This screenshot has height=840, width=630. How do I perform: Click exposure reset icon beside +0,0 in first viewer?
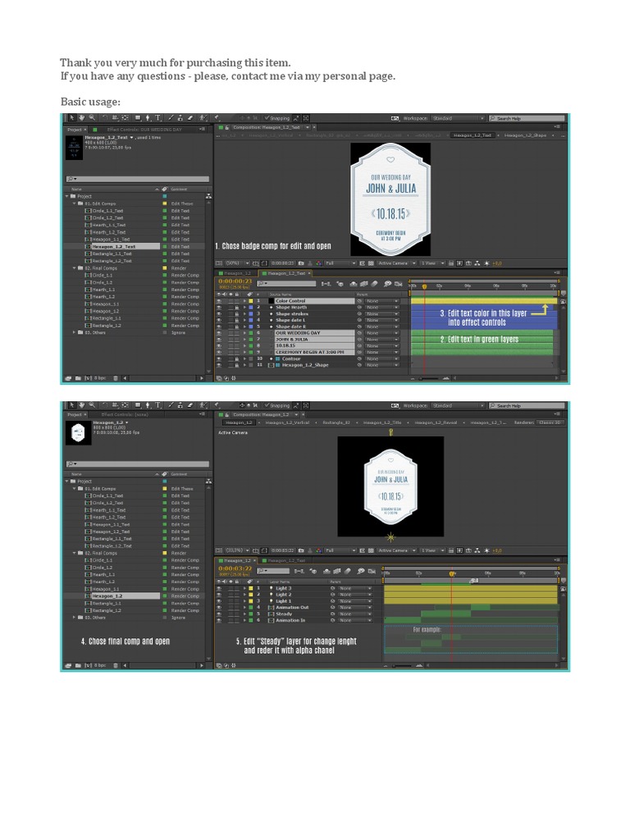tap(486, 263)
